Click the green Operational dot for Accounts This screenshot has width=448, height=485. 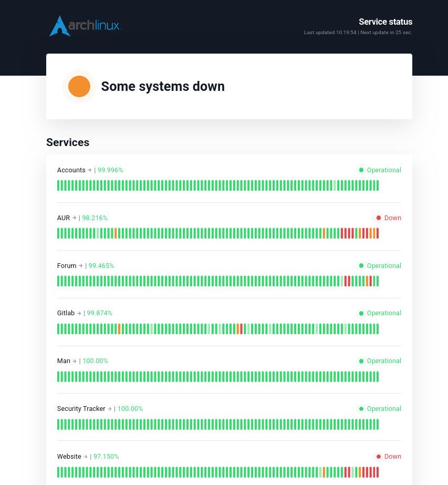point(361,170)
